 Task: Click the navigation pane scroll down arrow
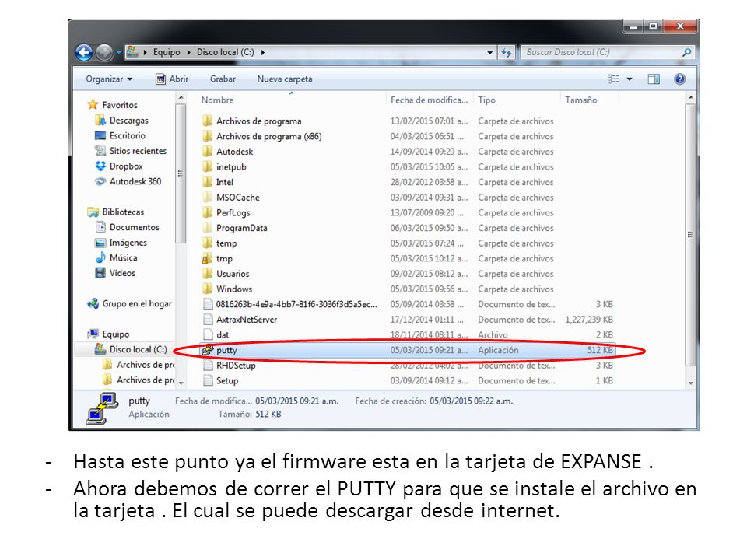pos(181,383)
